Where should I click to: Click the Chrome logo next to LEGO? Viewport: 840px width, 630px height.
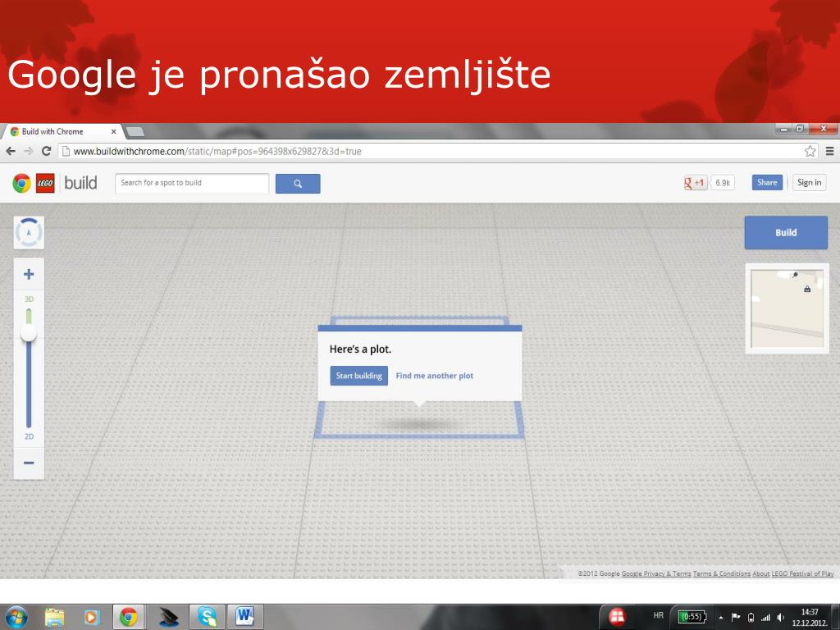tap(22, 183)
